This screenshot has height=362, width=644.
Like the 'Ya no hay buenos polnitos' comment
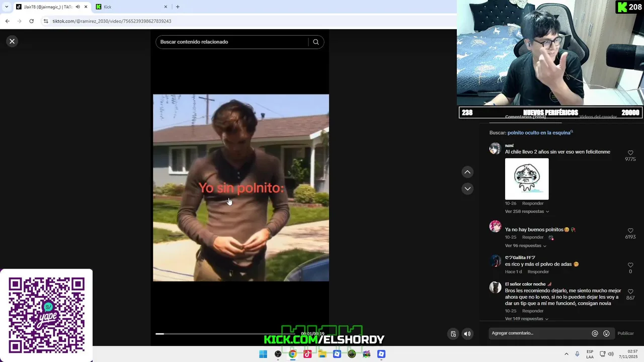pyautogui.click(x=630, y=231)
